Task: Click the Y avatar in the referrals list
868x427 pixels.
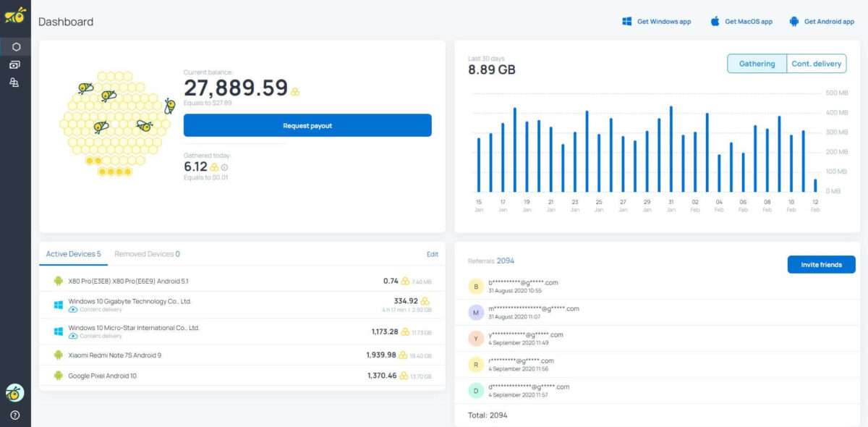Action: pyautogui.click(x=476, y=339)
